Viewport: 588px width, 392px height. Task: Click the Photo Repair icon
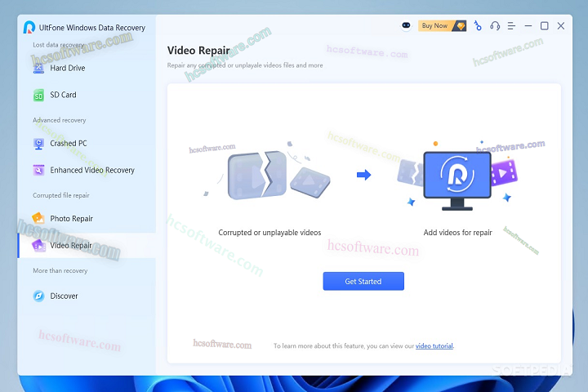tap(38, 218)
